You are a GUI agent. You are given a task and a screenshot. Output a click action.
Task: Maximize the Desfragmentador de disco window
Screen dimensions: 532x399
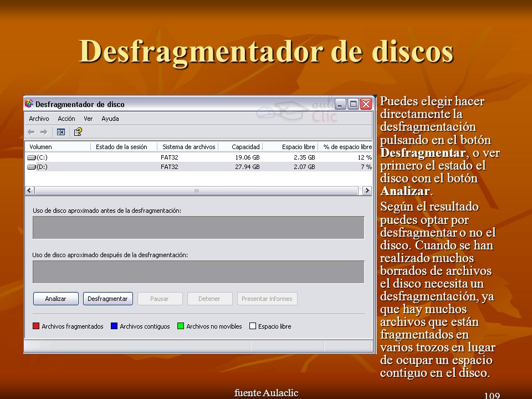tap(353, 104)
